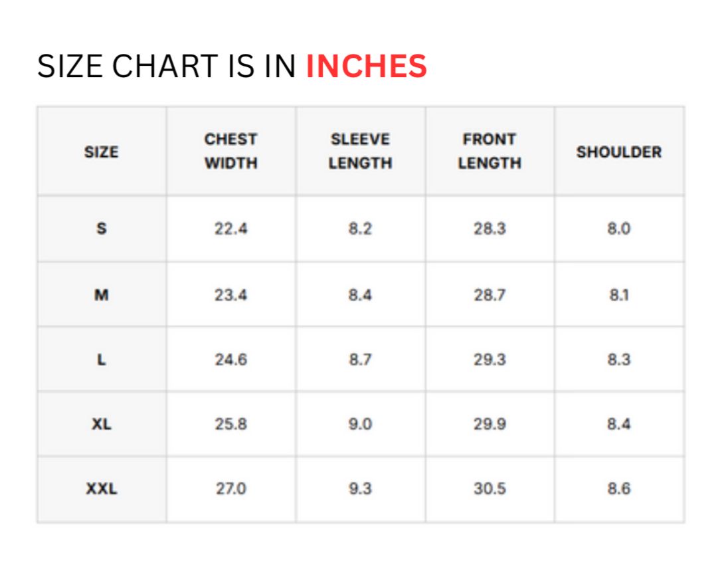Click front length value 29.3

[490, 360]
